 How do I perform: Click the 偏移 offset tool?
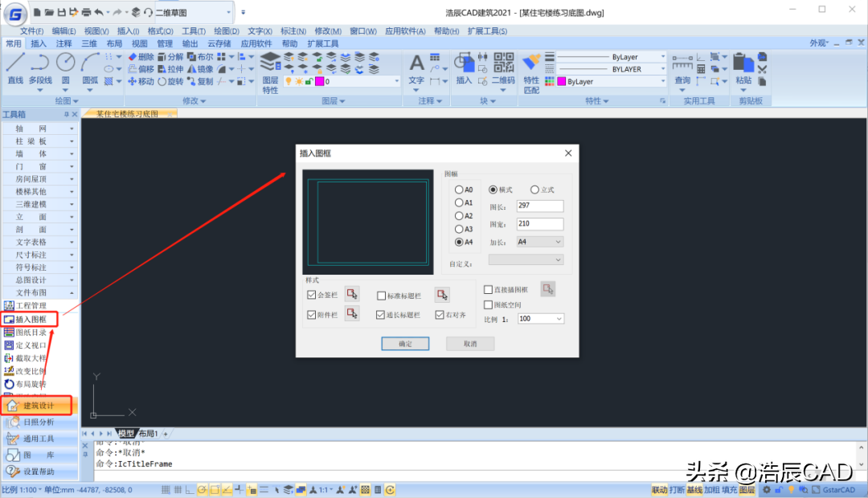pyautogui.click(x=141, y=69)
